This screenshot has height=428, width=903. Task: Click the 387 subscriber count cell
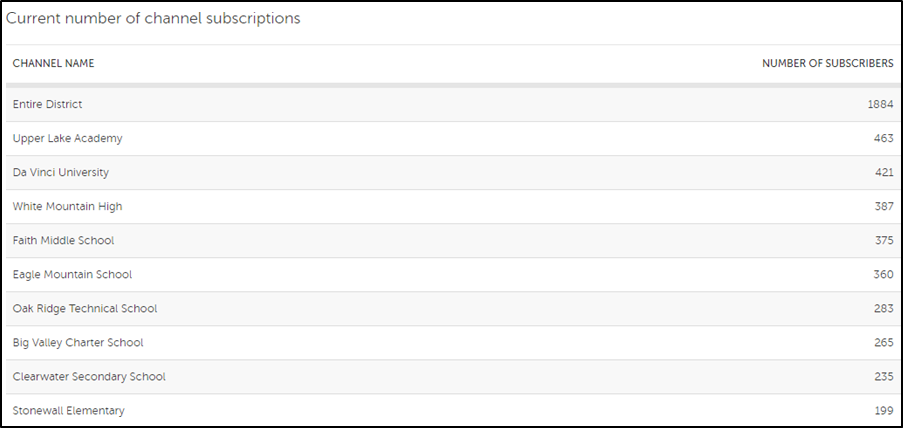pos(883,207)
